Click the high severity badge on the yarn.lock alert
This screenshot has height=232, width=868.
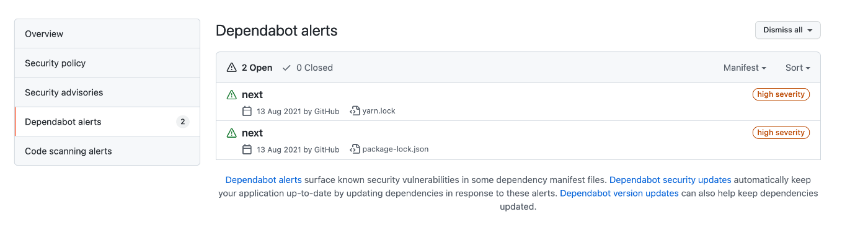pos(781,94)
